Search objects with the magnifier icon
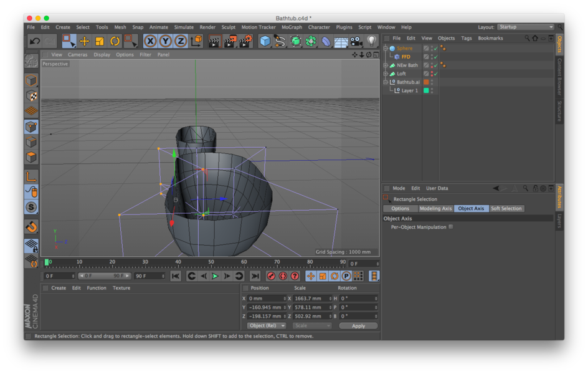The height and width of the screenshot is (374, 588). tap(527, 38)
